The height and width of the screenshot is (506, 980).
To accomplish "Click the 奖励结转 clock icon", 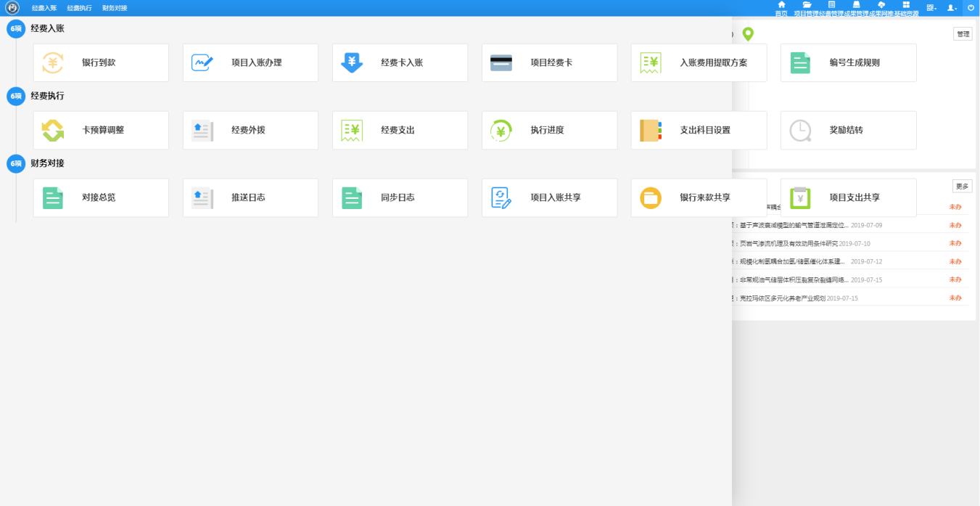I will tap(800, 131).
